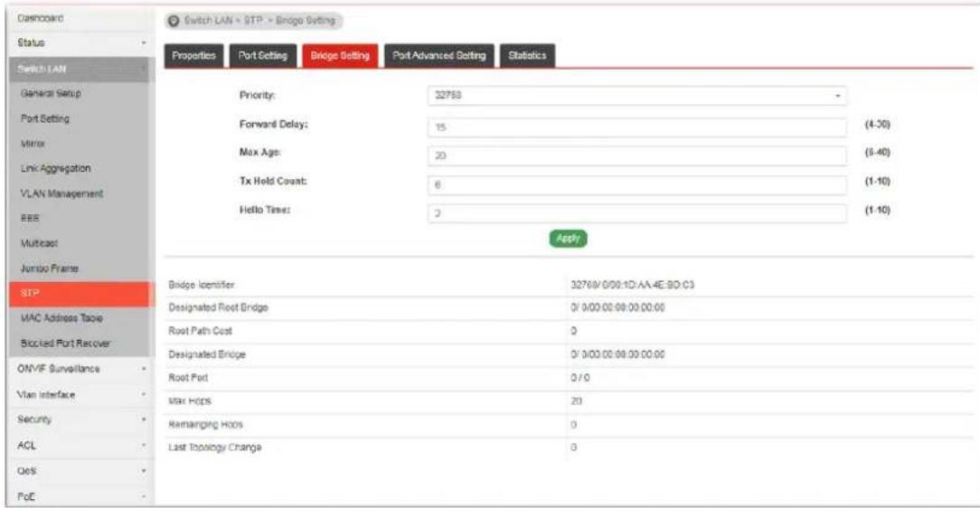Open the Properties tab
980x508 pixels.
tap(193, 56)
